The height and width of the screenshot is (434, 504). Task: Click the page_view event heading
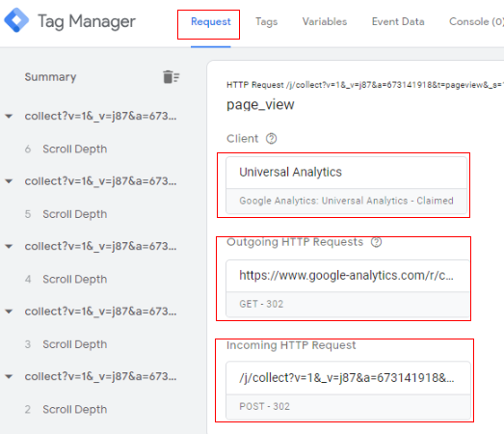[260, 104]
